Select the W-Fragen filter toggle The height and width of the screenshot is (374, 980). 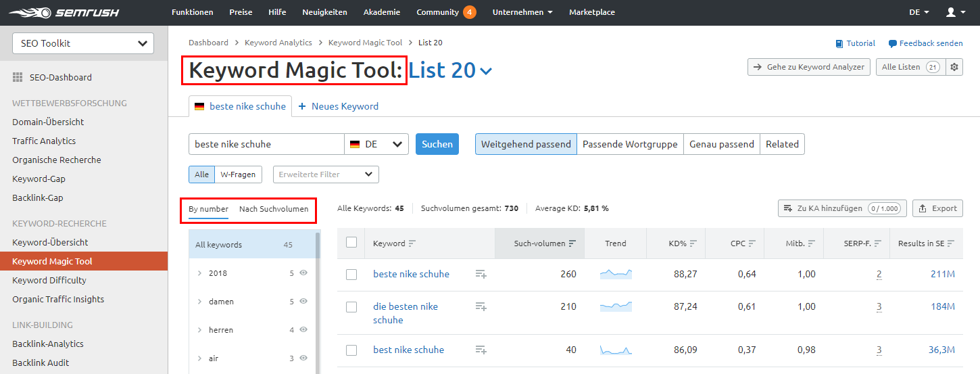[238, 174]
